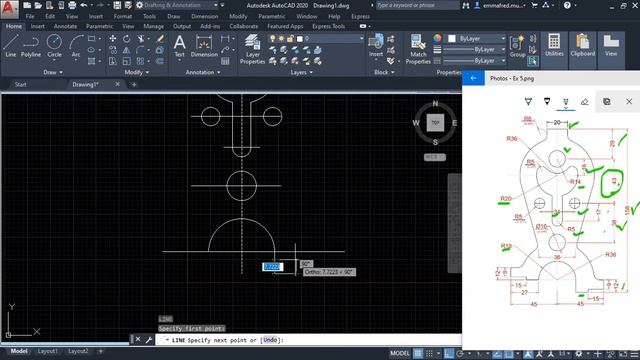Viewport: 640px width, 360px height.
Task: Select the Circle tool
Action: [x=54, y=46]
